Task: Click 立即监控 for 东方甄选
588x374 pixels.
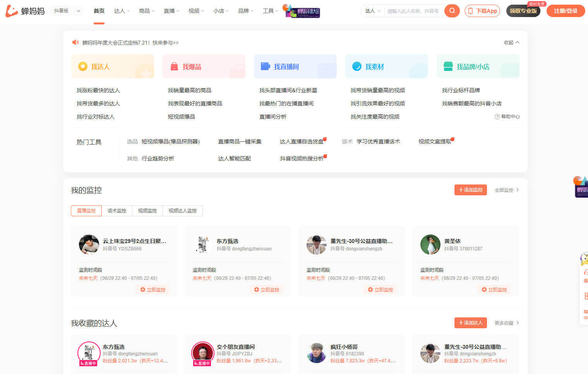Action: click(x=267, y=290)
